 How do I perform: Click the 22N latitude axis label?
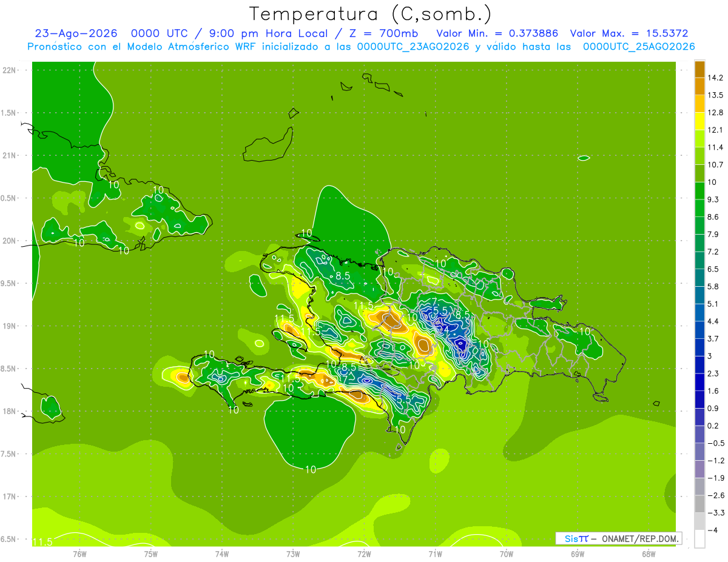(x=8, y=70)
